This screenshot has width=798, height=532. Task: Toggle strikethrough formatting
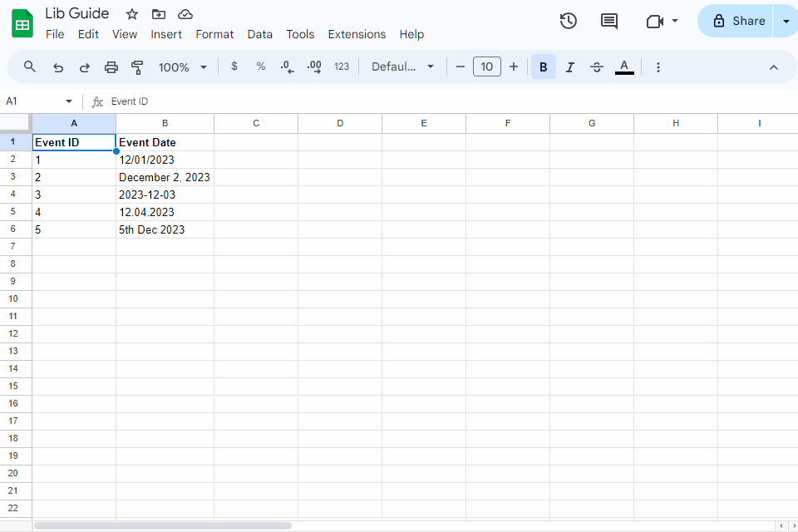pyautogui.click(x=597, y=66)
